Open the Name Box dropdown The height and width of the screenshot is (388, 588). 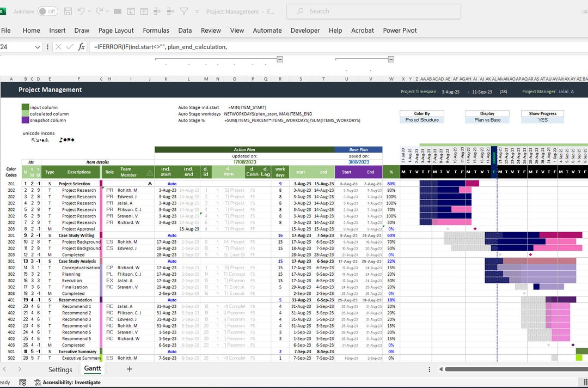(x=37, y=47)
